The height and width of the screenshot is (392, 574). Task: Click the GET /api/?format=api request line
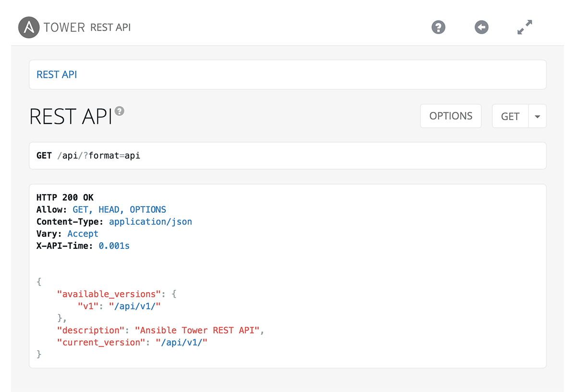click(x=88, y=156)
